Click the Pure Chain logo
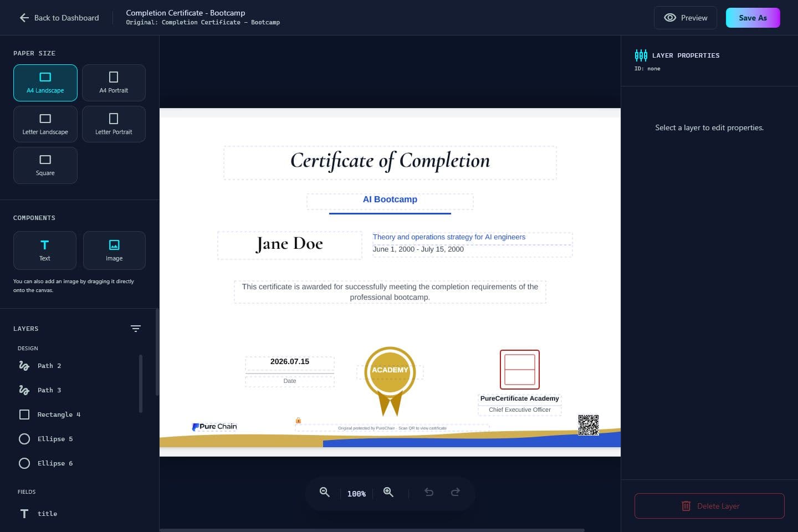Viewport: 798px width, 532px height. tap(214, 427)
